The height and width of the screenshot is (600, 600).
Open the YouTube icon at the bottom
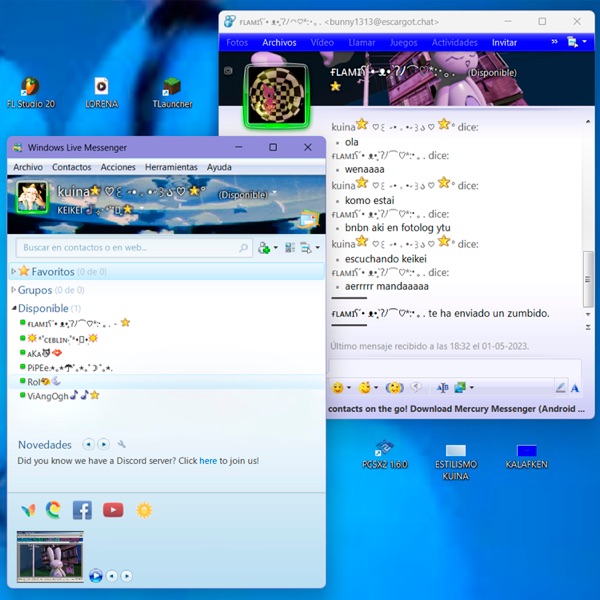point(113,510)
